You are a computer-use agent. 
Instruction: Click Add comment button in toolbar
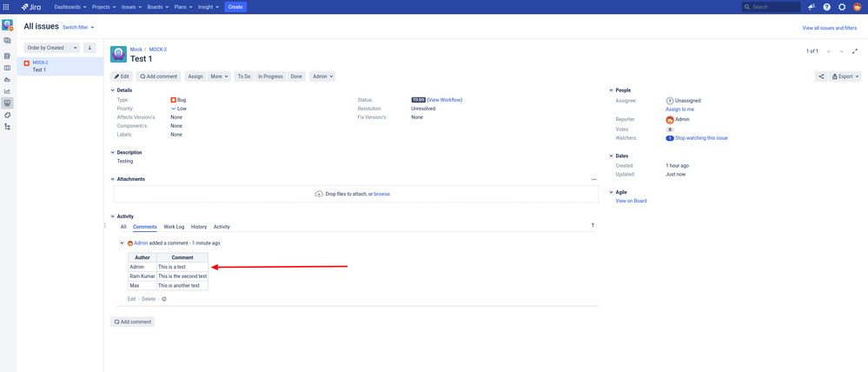click(x=159, y=76)
